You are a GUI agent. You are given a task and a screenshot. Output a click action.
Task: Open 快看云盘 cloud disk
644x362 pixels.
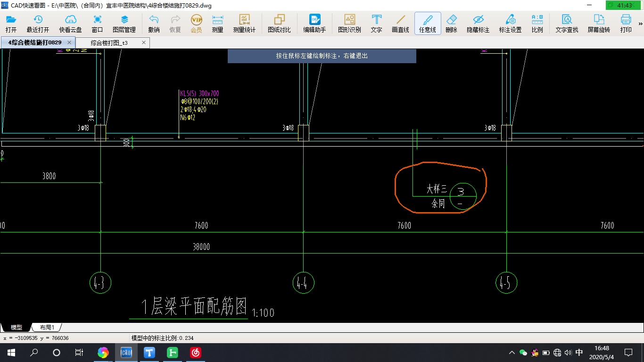(70, 24)
